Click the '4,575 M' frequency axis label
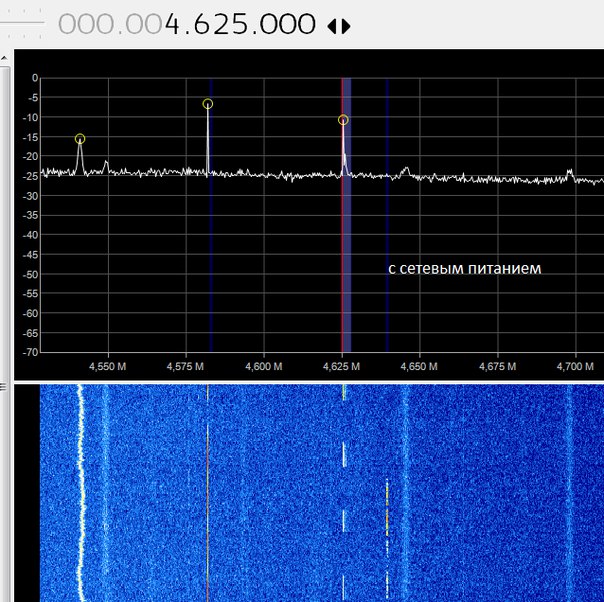The image size is (604, 602). 185,366
